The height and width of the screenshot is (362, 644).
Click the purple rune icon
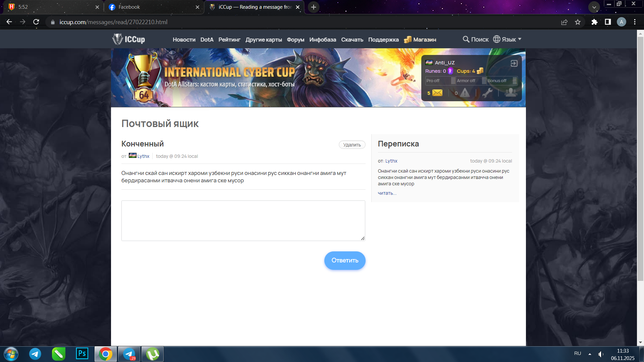pos(450,71)
